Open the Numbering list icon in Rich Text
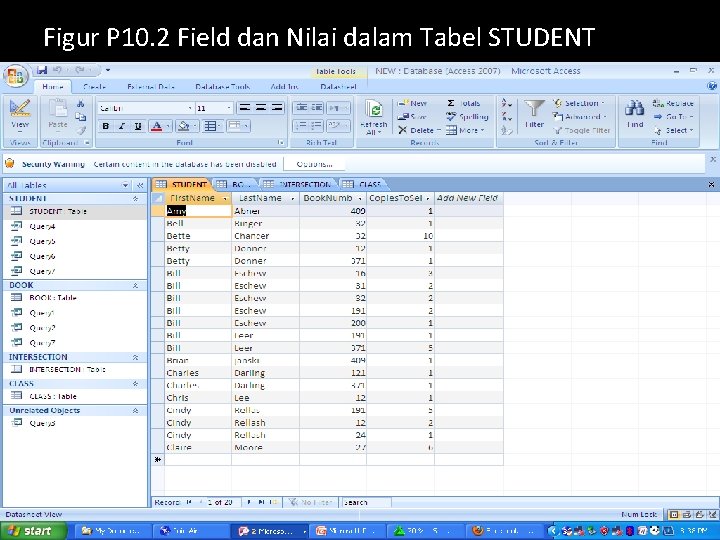 pos(301,126)
